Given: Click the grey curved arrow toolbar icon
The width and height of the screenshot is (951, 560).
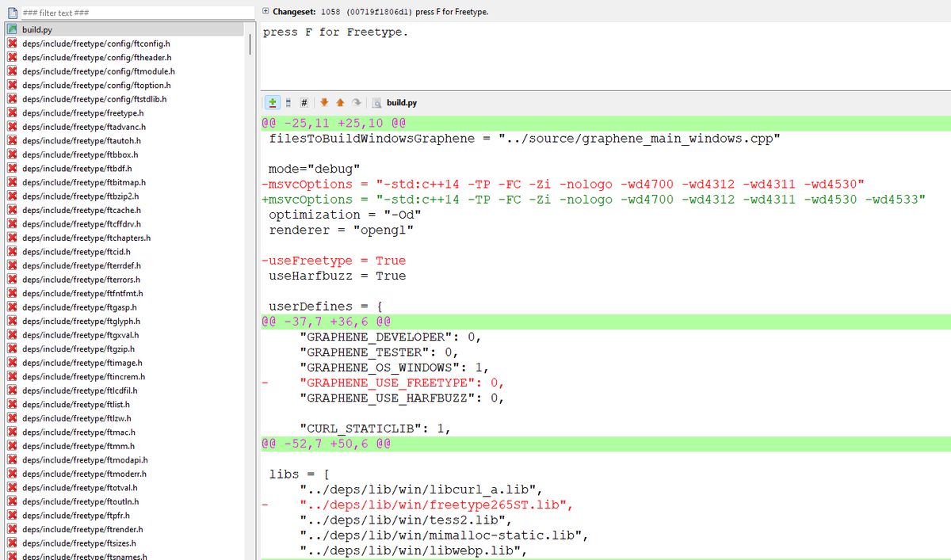Looking at the screenshot, I should pyautogui.click(x=357, y=103).
